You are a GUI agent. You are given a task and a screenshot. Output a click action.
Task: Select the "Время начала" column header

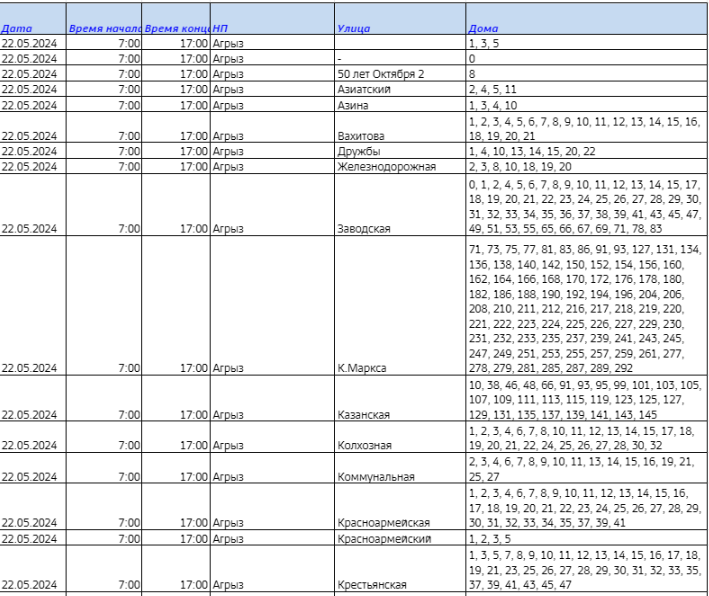(x=103, y=29)
